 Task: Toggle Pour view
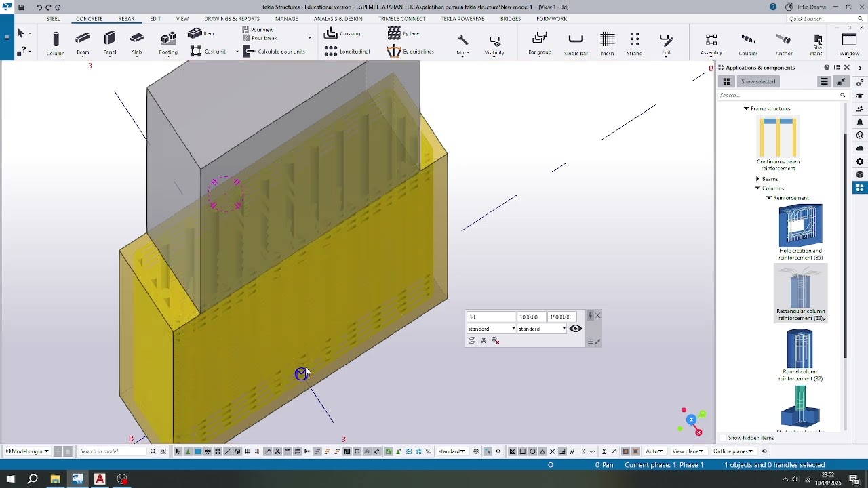coord(258,30)
